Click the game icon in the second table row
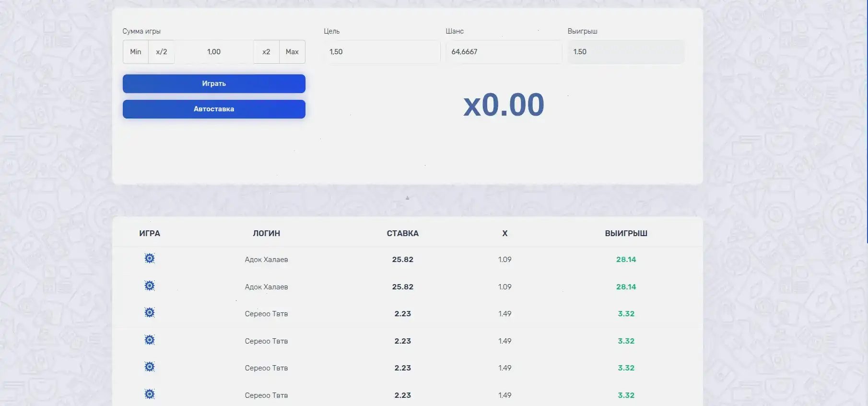The image size is (868, 406). tap(150, 286)
